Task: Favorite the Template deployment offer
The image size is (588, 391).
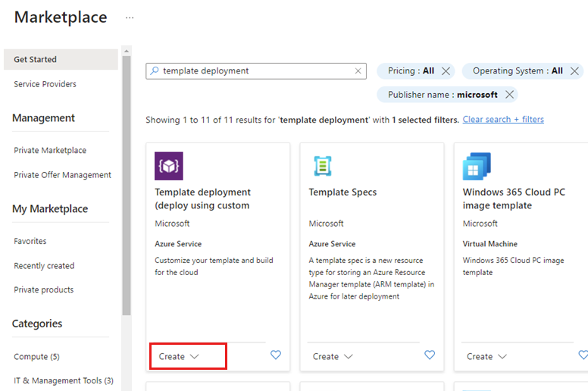Action: [x=276, y=355]
